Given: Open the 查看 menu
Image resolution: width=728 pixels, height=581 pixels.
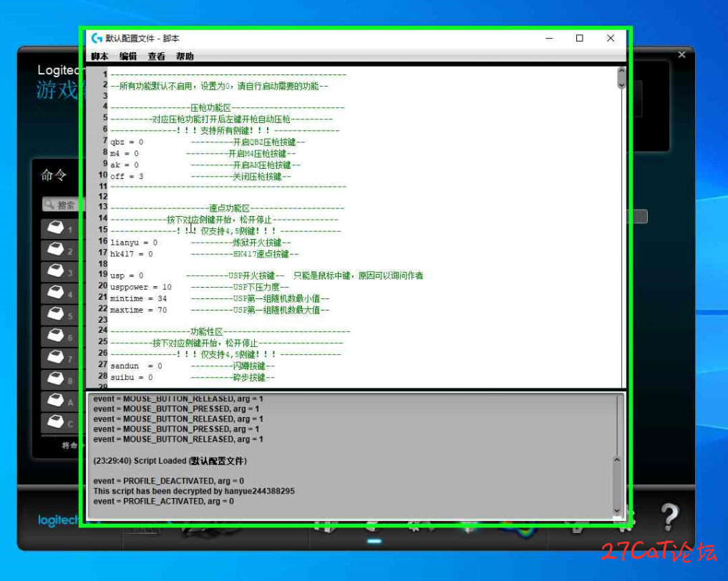Looking at the screenshot, I should coord(157,56).
